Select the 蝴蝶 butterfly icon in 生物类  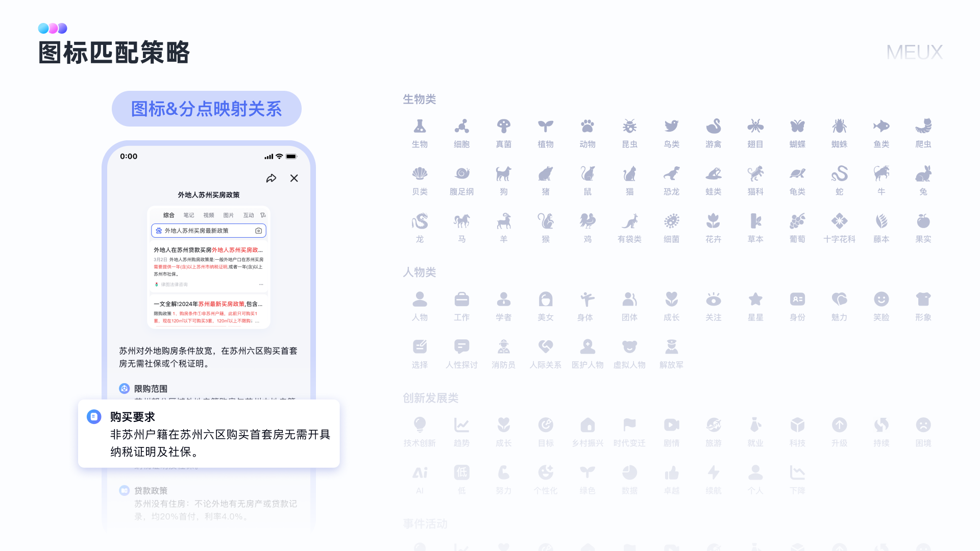[x=797, y=127]
